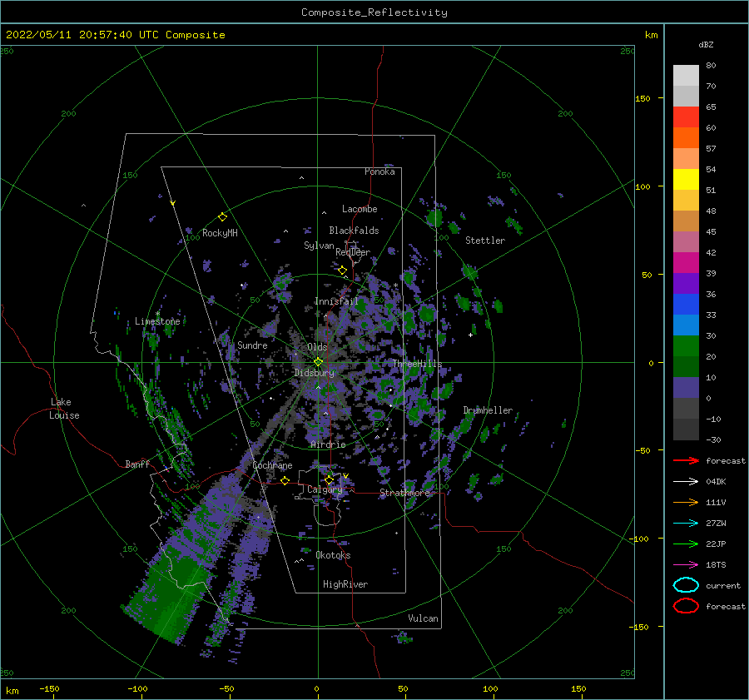Image resolution: width=749 pixels, height=700 pixels.
Task: Click the cyan current ellipse icon
Action: (x=686, y=585)
